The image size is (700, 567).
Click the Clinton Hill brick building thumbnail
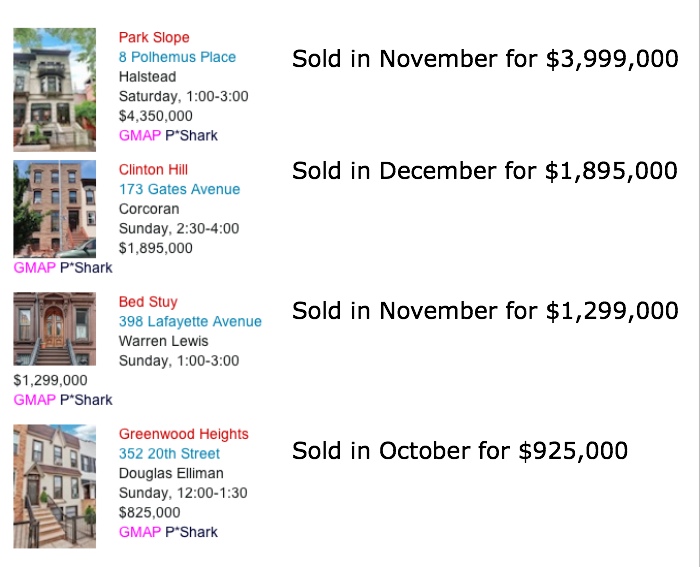pos(54,209)
